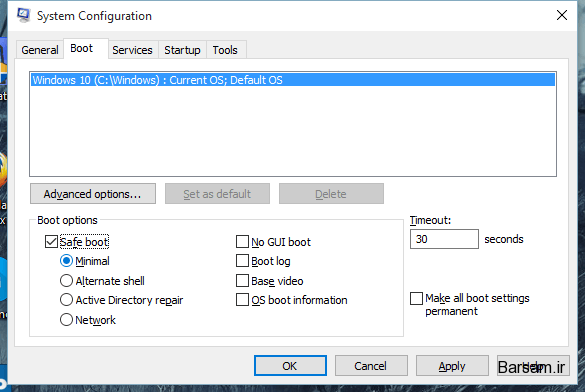Switch to the General tab
Screen dimensions: 585x392
tap(40, 50)
